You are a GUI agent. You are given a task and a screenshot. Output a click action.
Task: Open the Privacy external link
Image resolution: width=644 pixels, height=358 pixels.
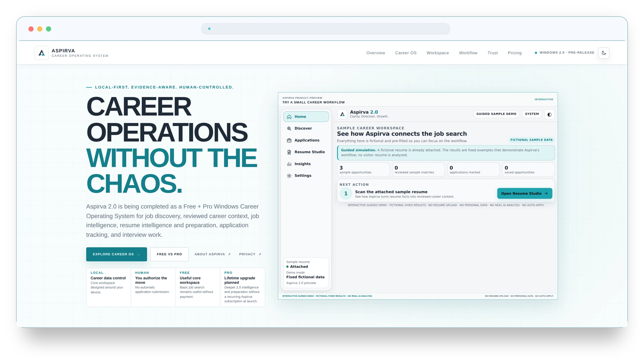coord(250,254)
